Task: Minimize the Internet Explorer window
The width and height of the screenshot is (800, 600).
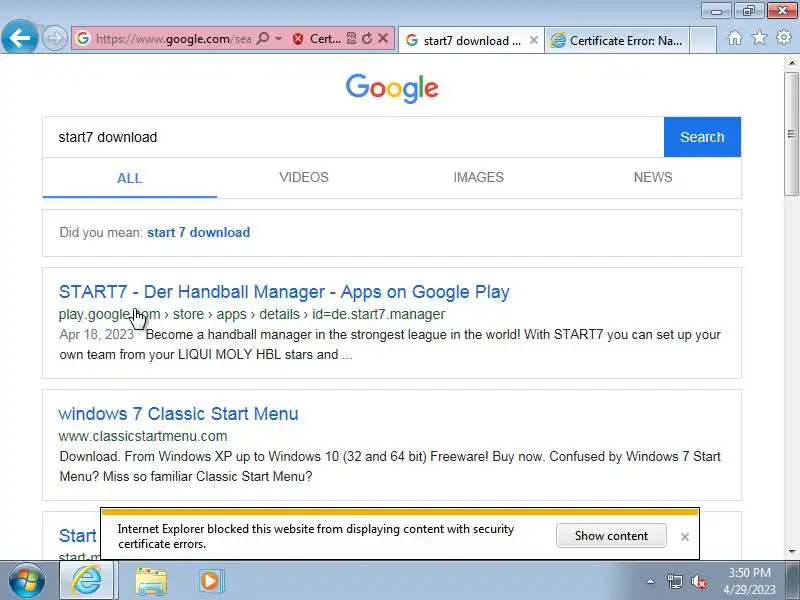Action: [x=716, y=11]
